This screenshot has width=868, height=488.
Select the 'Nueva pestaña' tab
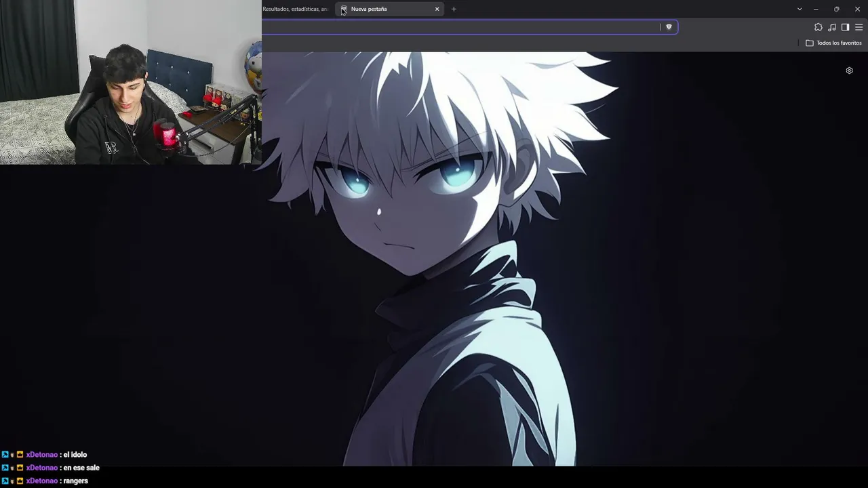point(391,9)
